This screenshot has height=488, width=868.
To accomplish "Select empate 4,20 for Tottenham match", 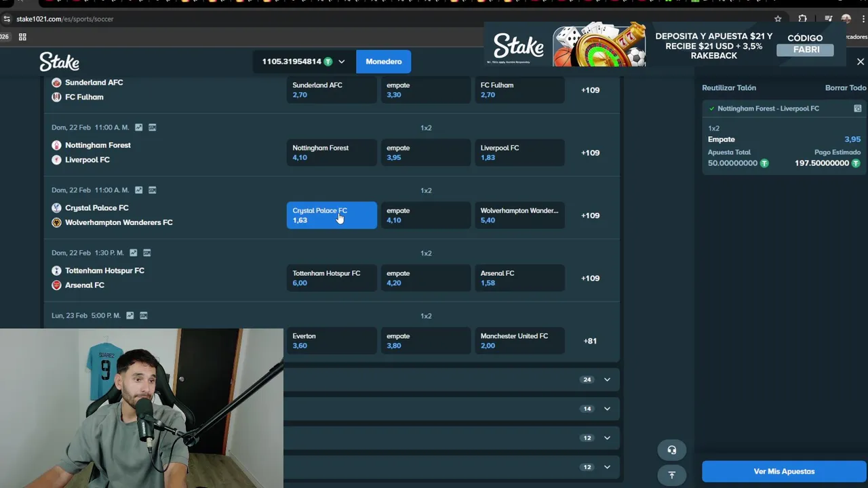I will click(x=426, y=278).
